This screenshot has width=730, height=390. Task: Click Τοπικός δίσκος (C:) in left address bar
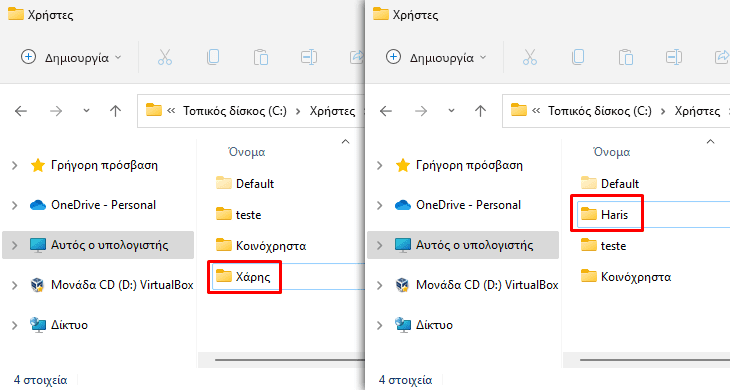coord(235,111)
